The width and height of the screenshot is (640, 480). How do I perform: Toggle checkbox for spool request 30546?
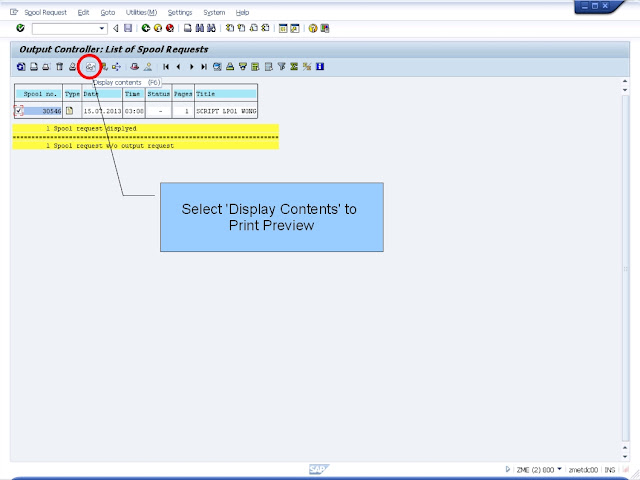click(x=18, y=111)
